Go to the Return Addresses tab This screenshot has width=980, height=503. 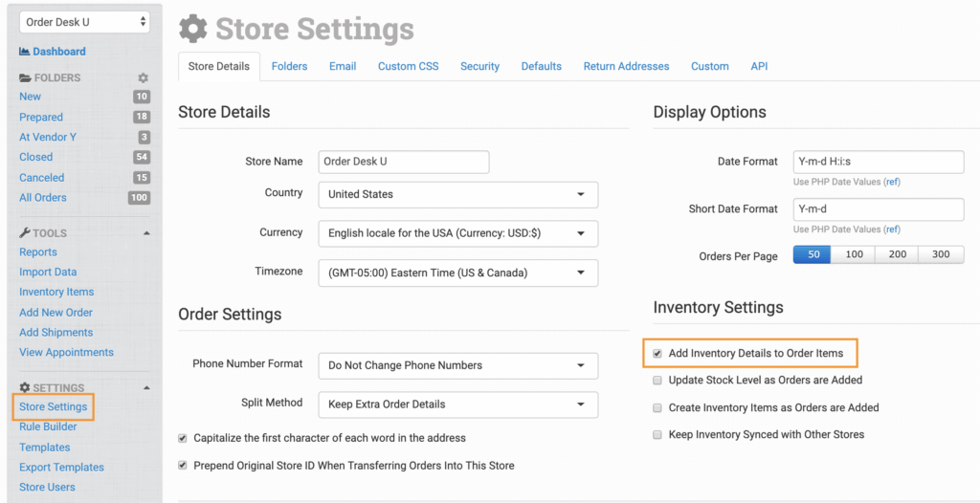click(x=626, y=66)
